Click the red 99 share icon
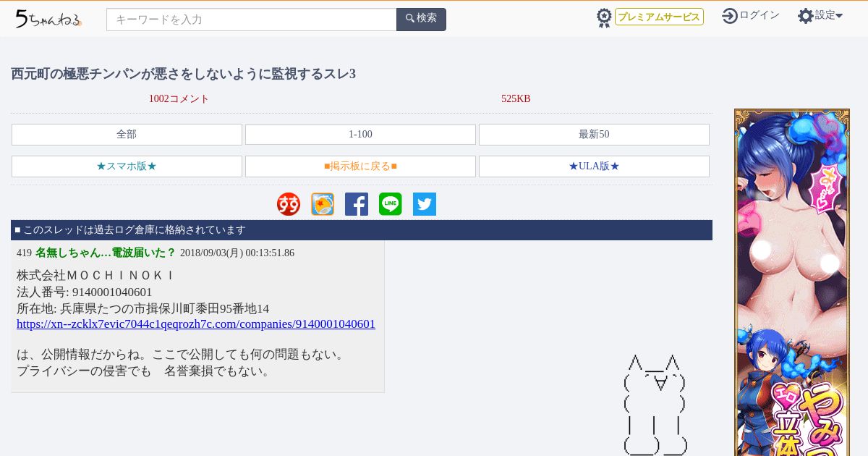 tap(289, 204)
